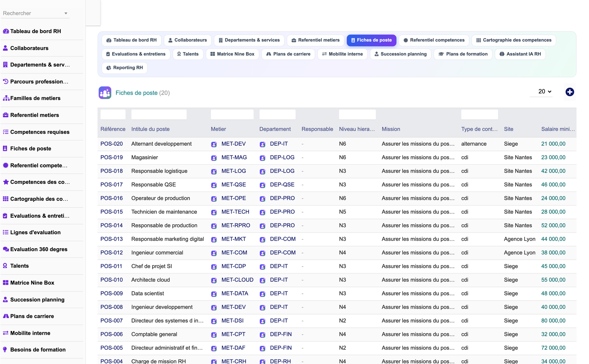Select the Matrice Nine Box tab
Screen dimensions: 589x364
[x=232, y=54]
